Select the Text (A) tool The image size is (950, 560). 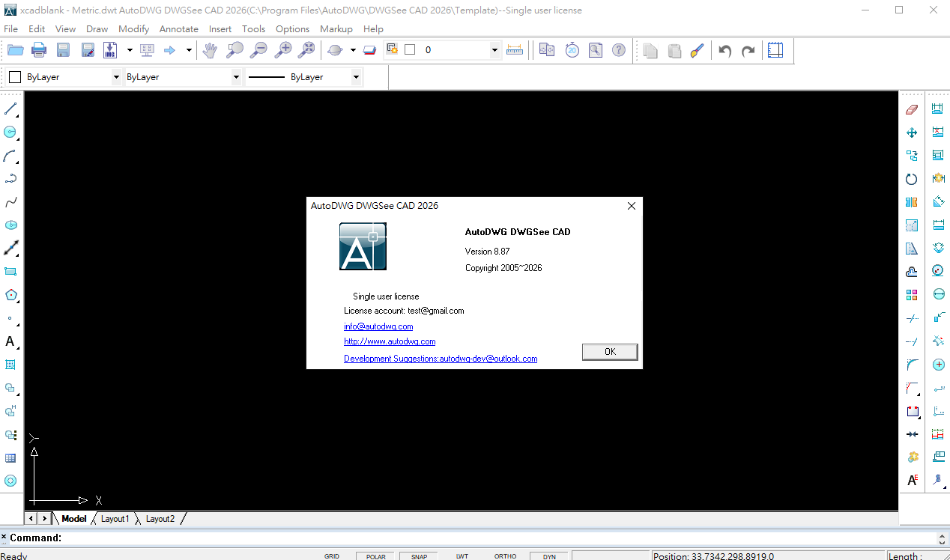coord(10,341)
